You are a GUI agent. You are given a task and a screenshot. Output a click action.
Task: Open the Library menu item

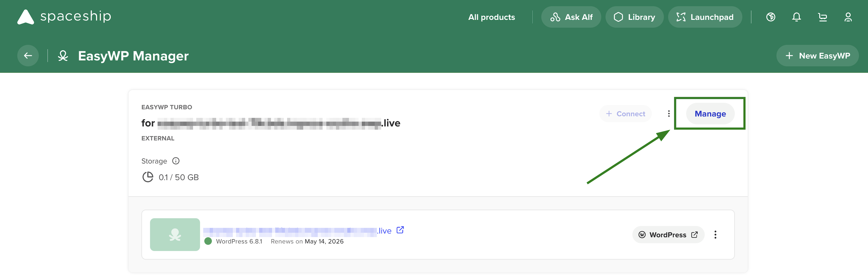(634, 17)
